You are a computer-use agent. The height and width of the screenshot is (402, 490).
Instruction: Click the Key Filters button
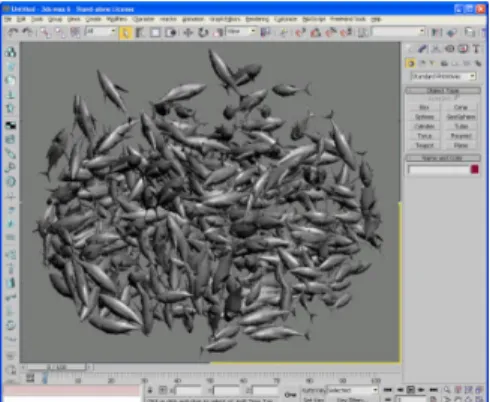[352, 399]
